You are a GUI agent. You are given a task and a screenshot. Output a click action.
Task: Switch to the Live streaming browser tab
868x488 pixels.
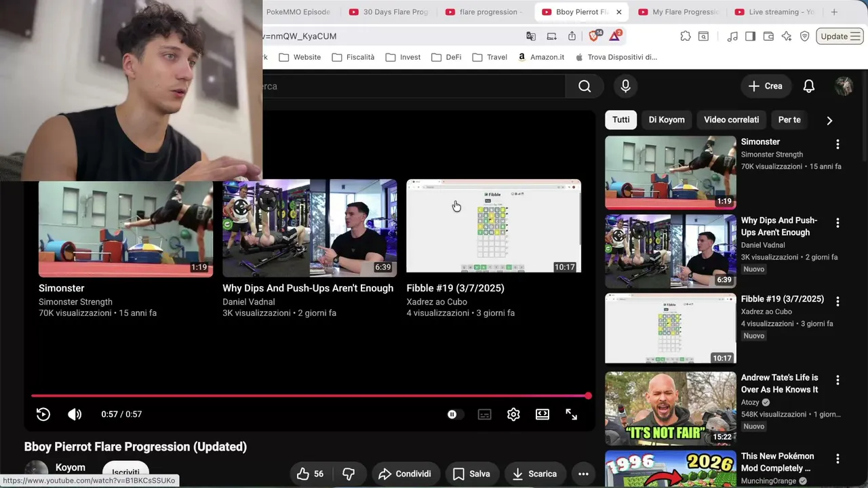[x=774, y=12]
